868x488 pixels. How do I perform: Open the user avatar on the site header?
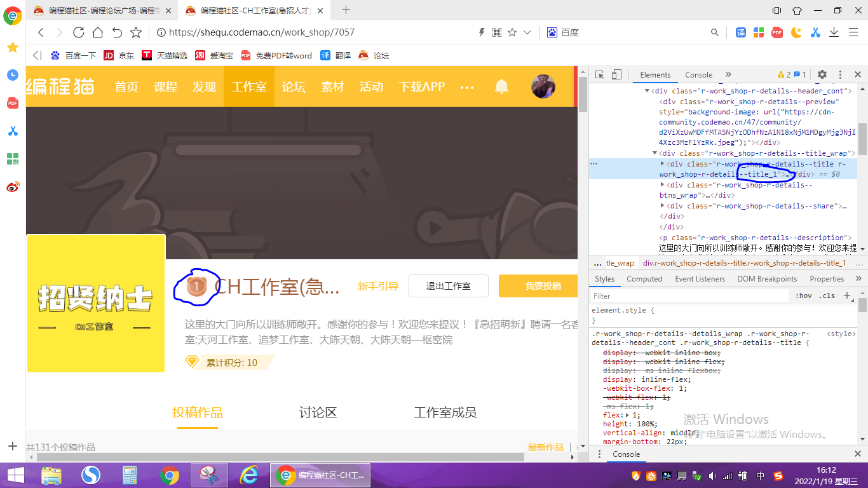543,86
